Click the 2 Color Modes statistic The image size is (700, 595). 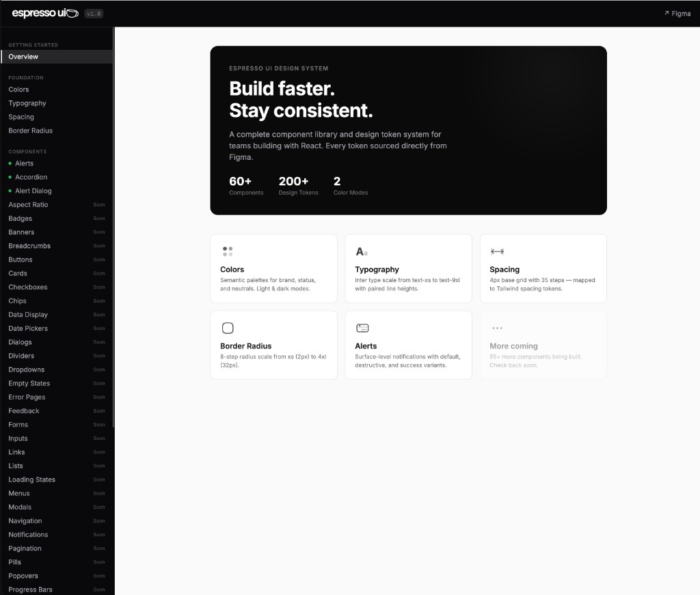click(351, 186)
